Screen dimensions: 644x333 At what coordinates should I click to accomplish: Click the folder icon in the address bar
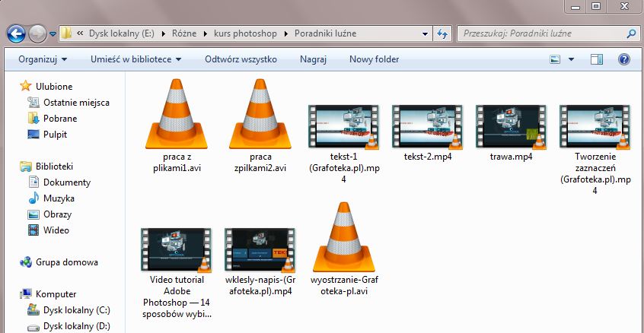coord(65,33)
